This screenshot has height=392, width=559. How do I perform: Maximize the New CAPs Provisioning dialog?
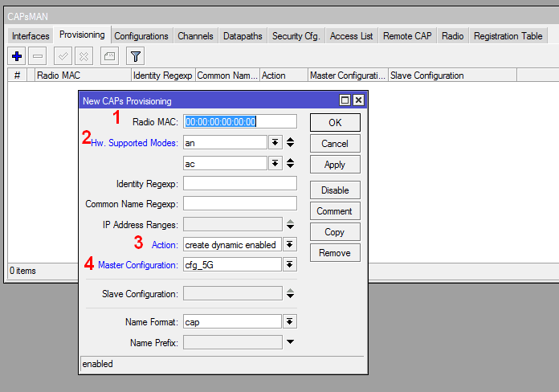tap(345, 100)
